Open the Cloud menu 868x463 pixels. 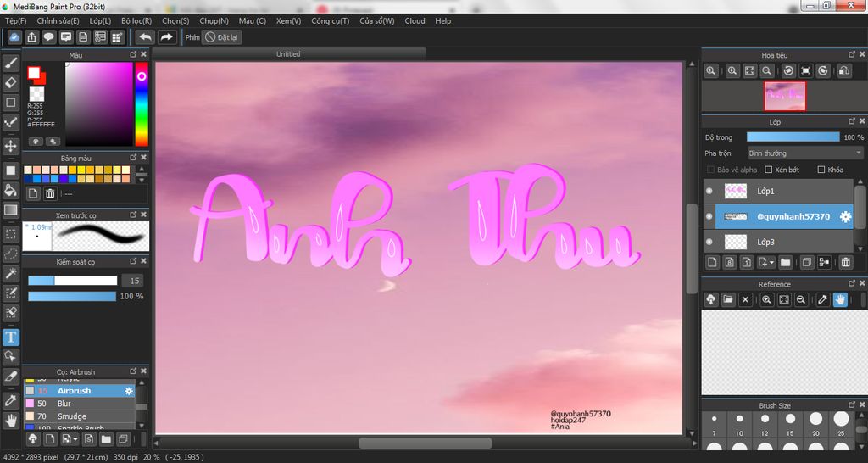(415, 20)
